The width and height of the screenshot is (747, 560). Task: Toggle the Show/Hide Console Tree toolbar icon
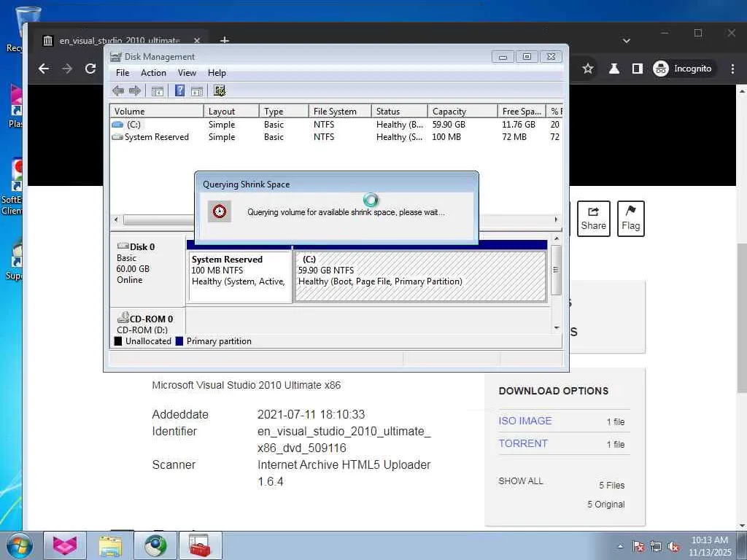158,90
